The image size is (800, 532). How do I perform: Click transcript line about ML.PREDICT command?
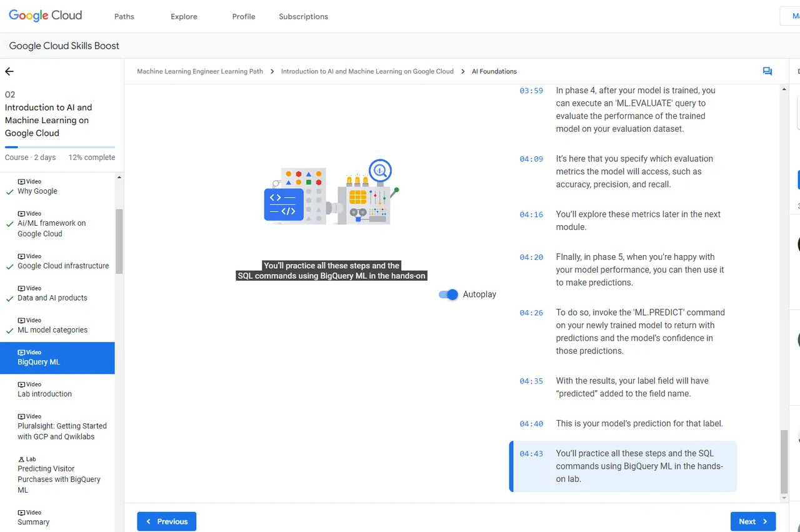coord(640,331)
